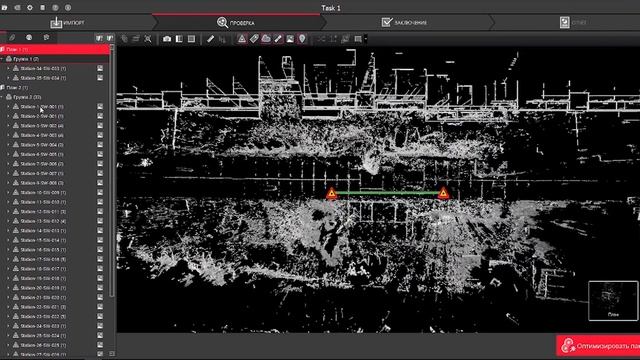Click the left station marker in the view

(x=332, y=193)
